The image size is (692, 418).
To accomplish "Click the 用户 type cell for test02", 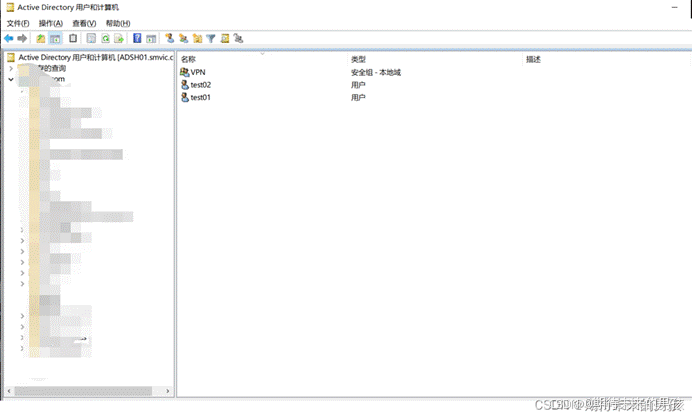I will pos(358,85).
